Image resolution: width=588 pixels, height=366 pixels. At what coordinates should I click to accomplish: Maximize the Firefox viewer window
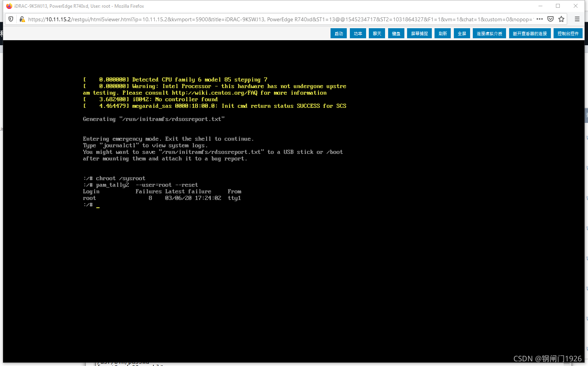[558, 6]
